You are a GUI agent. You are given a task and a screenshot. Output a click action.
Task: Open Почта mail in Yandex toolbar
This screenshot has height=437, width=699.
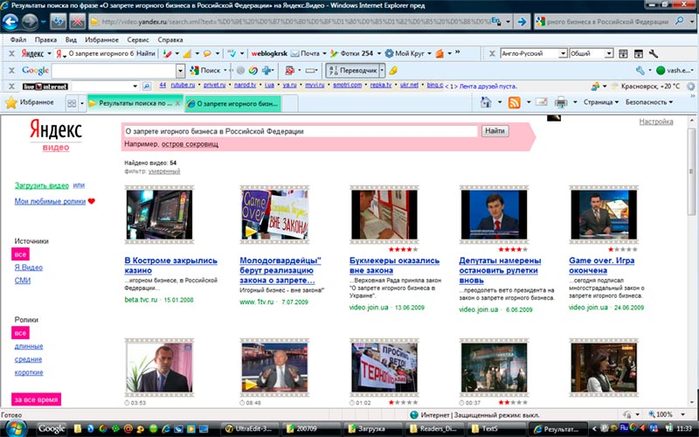305,54
